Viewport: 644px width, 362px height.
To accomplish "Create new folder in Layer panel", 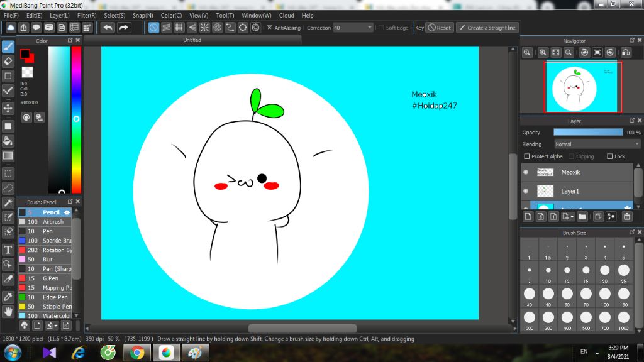I will coord(582,216).
